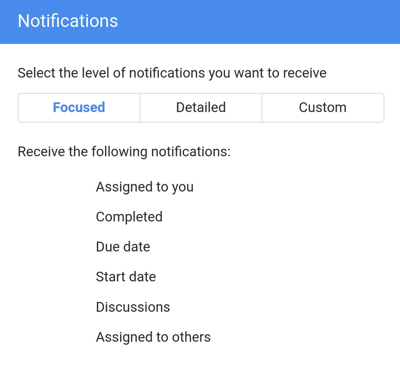
Task: Click the Notifications header title
Action: coord(68,21)
